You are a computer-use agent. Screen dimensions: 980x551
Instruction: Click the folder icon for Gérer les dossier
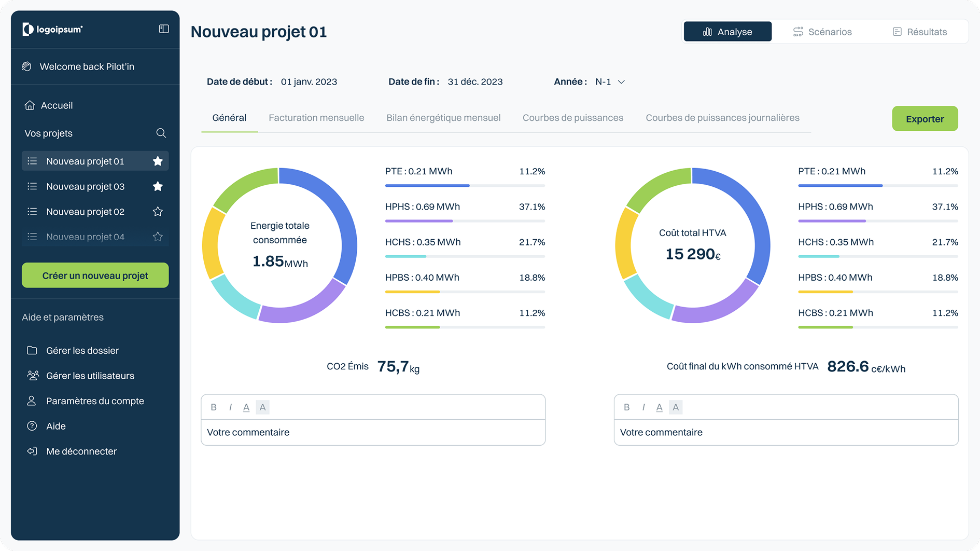[32, 350]
